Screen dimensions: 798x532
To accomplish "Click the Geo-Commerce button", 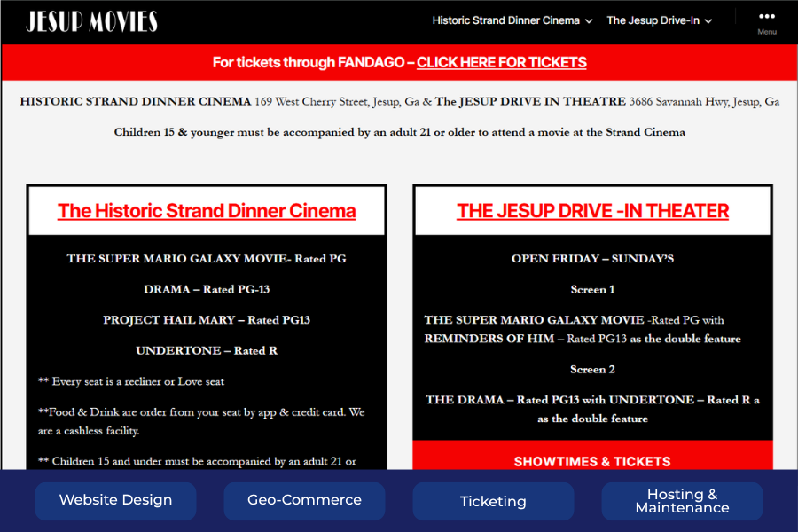I will pos(304,501).
